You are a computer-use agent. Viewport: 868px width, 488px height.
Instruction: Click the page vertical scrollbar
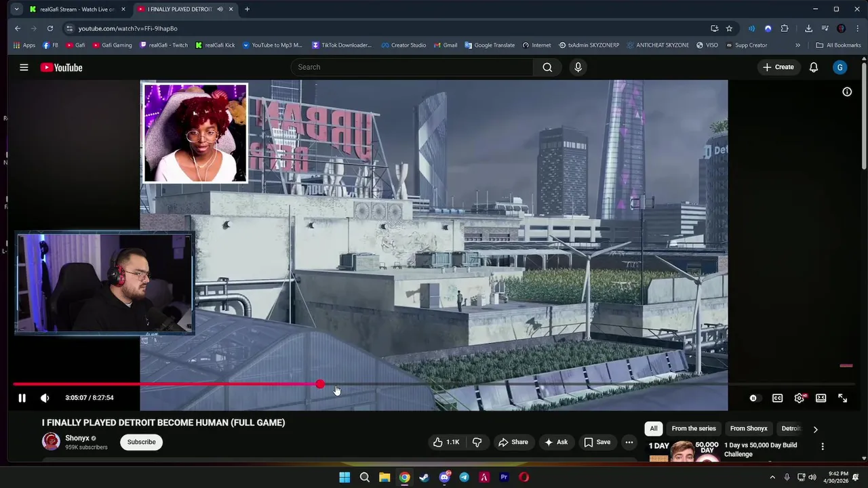[864, 115]
